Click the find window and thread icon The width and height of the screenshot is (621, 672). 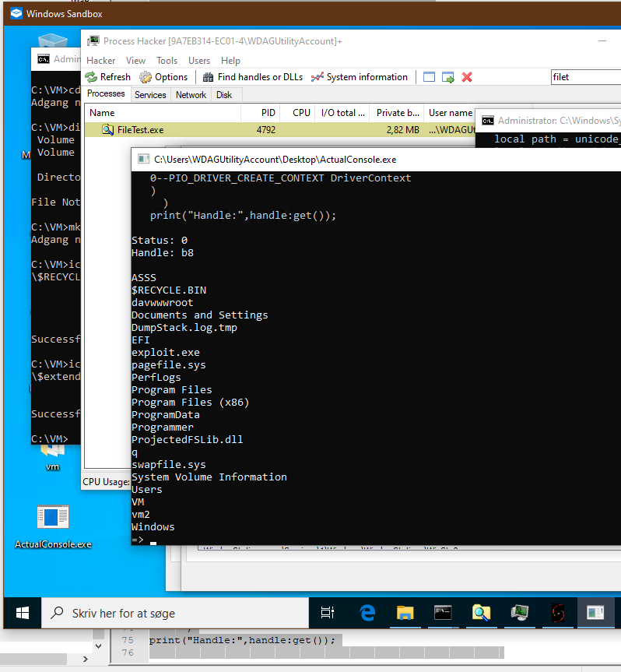tap(447, 77)
